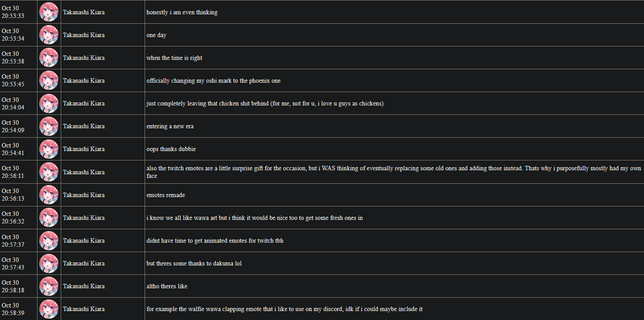Select the walfie wawa clapping emote message
Viewport: 644px width, 320px height.
pos(284,309)
